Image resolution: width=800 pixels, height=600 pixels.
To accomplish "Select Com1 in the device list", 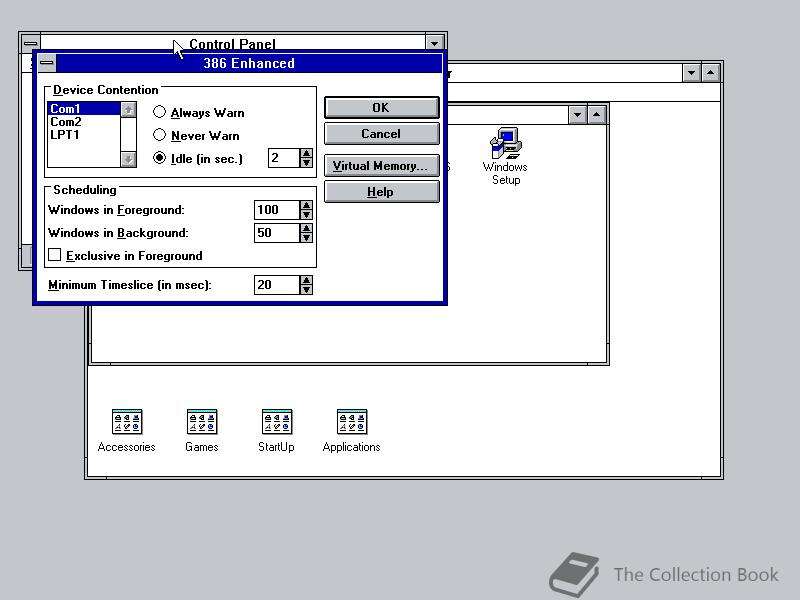I will coord(84,109).
